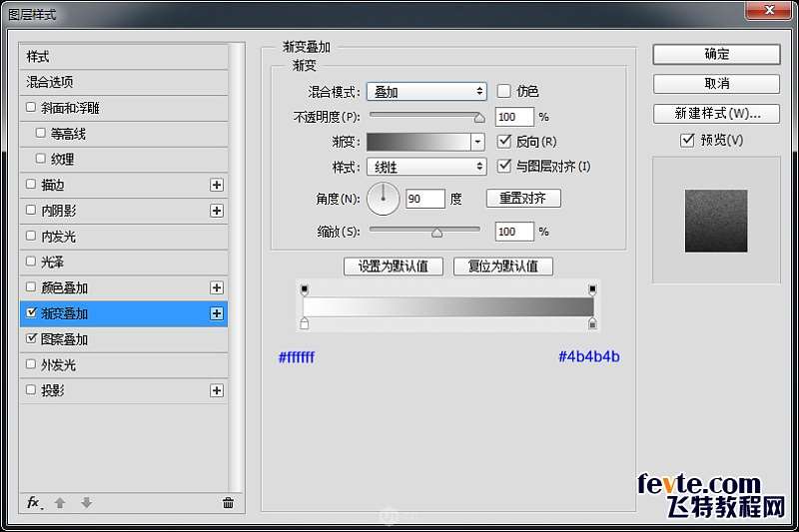
Task: Toggle the 预览 preview checkbox
Action: tap(686, 140)
